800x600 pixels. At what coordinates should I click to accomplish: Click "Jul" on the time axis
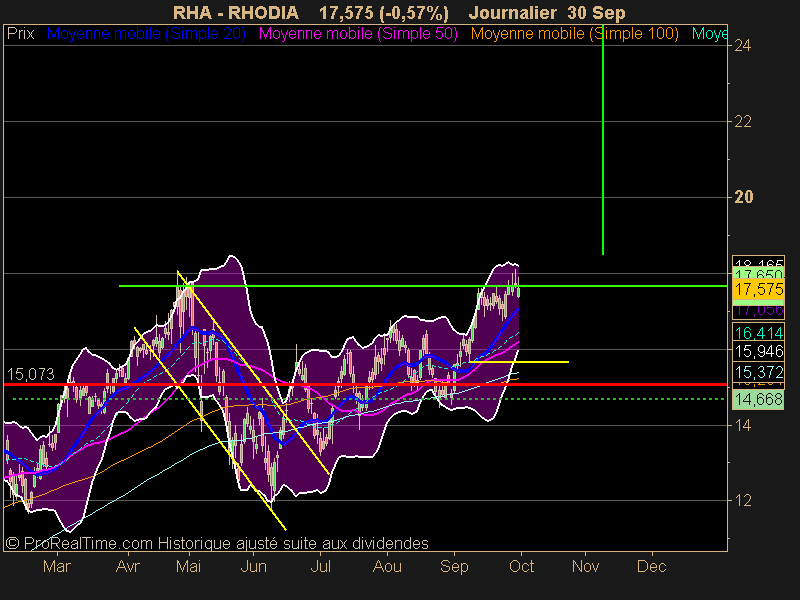click(320, 566)
